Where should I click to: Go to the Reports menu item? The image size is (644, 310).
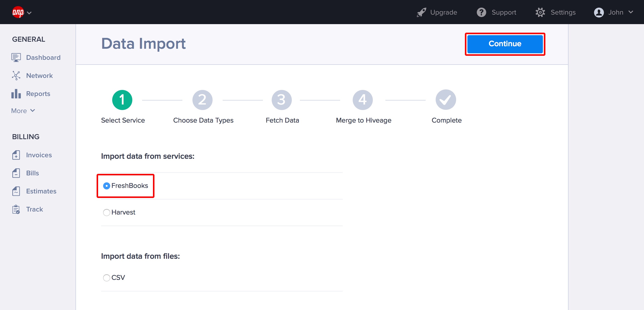pos(38,94)
